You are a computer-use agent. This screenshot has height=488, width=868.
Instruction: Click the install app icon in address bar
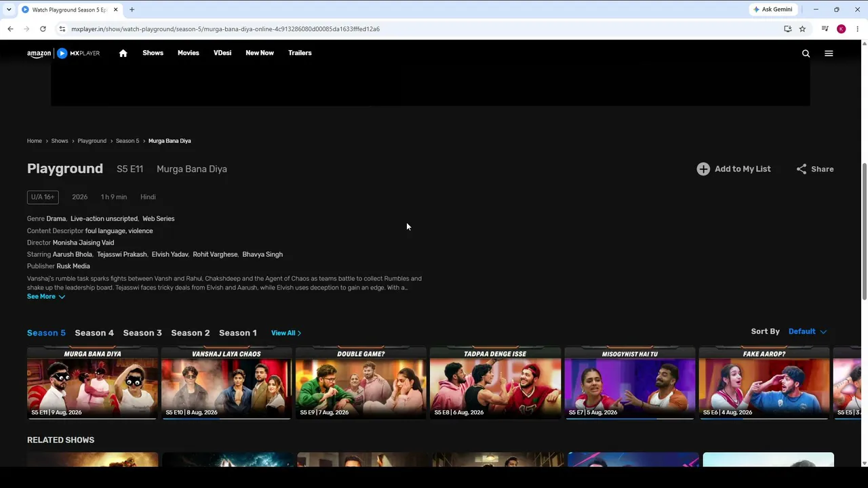787,29
